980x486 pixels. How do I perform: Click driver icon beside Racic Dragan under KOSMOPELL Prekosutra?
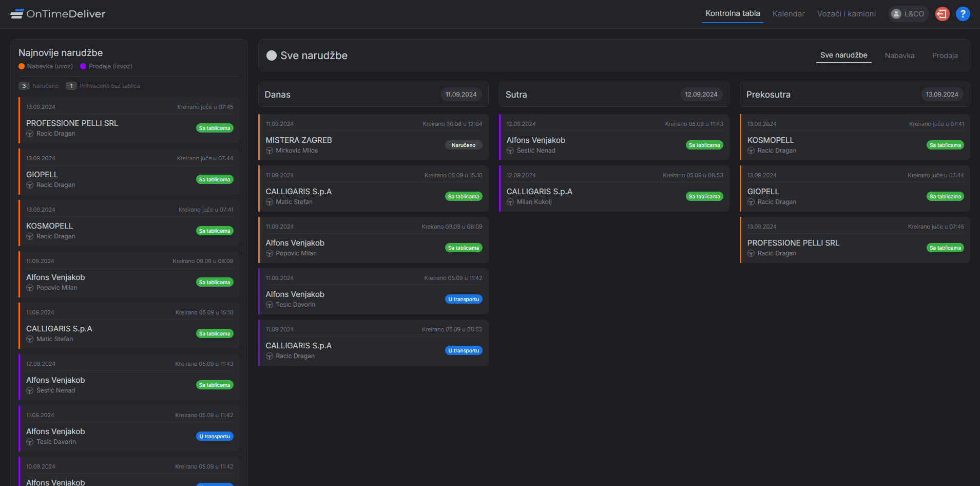click(x=751, y=151)
